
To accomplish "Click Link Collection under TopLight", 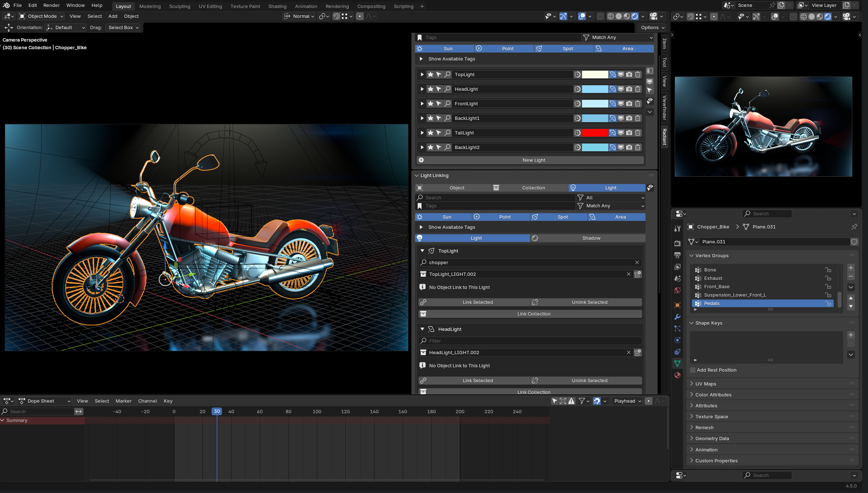I will (x=533, y=314).
